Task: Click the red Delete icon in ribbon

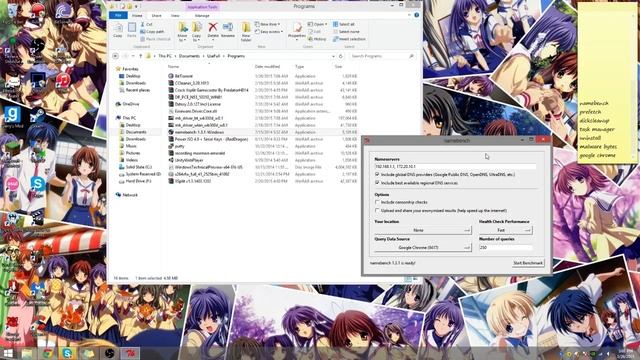Action: pos(213,27)
